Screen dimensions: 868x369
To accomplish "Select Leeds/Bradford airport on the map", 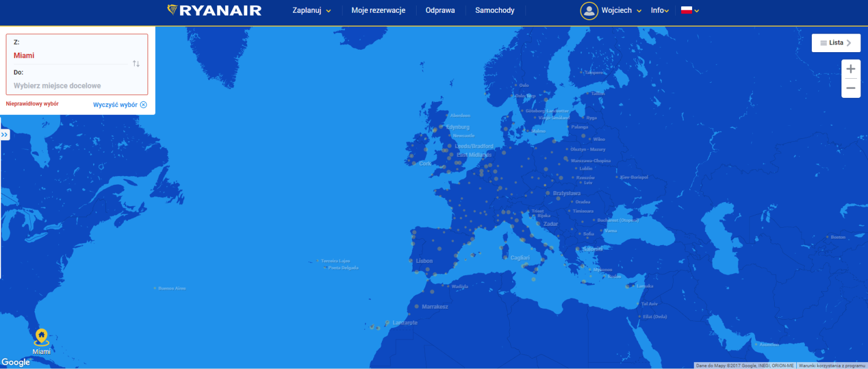I will (x=475, y=147).
